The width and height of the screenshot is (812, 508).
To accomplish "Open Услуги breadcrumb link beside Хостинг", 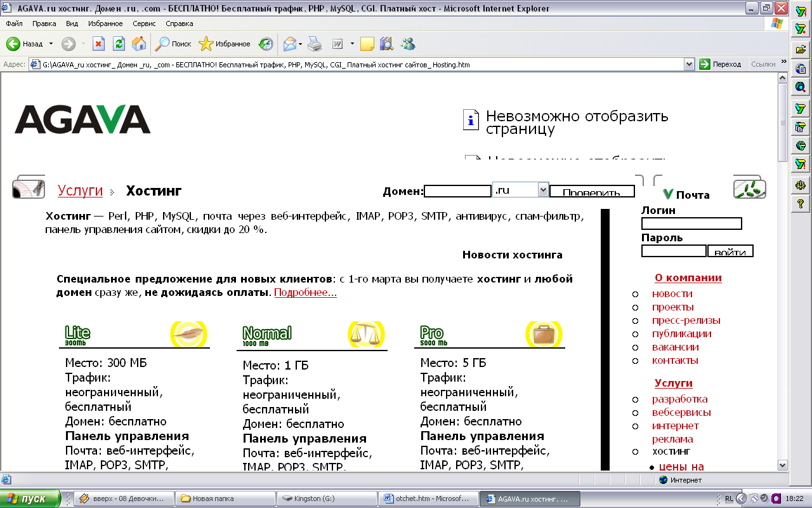I will [x=80, y=190].
